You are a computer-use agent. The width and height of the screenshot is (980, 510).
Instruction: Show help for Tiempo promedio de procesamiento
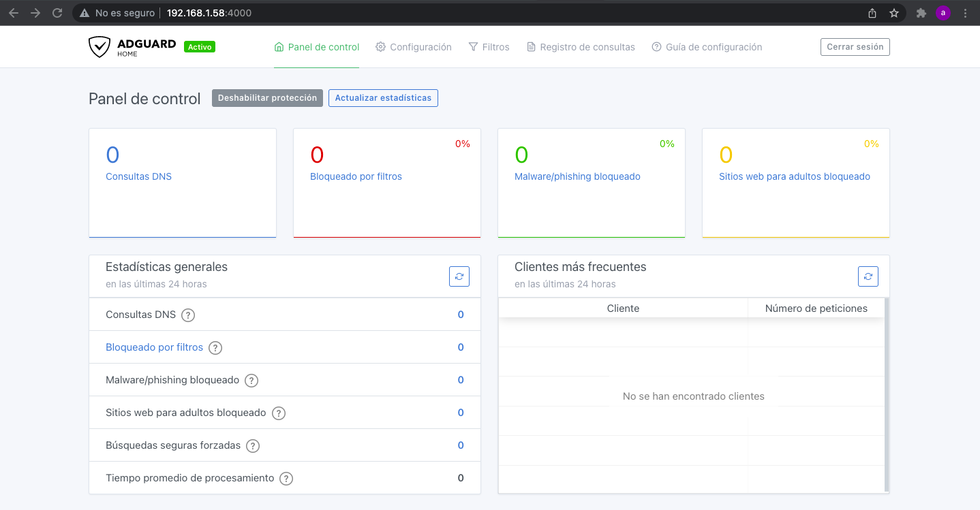click(286, 479)
